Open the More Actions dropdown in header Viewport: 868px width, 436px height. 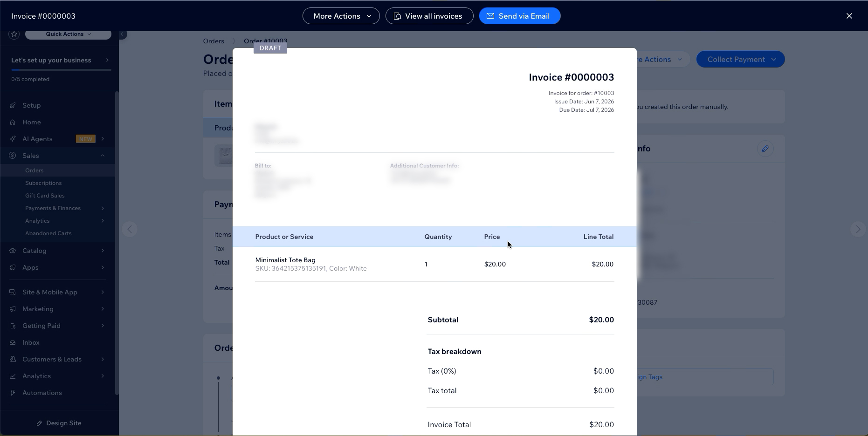tap(341, 16)
